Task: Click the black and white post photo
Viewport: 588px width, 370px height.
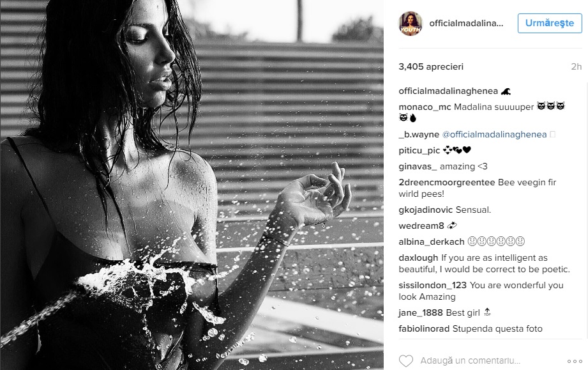Action: click(x=192, y=185)
